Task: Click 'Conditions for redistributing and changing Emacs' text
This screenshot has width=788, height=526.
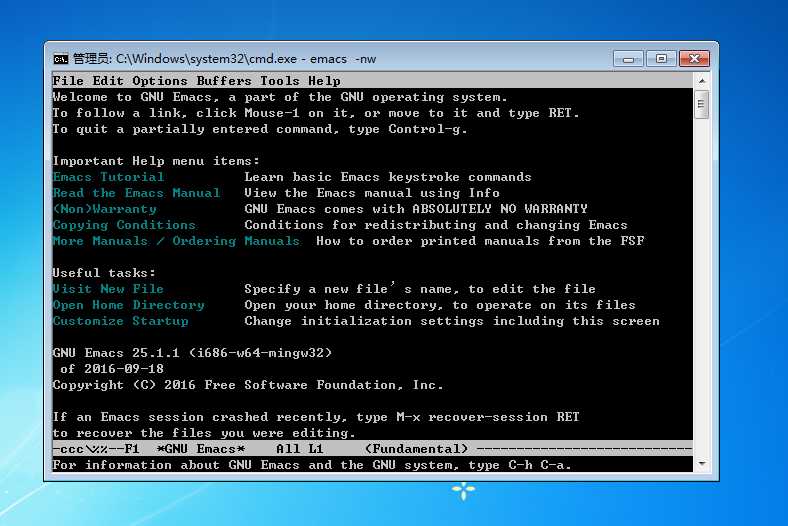Action: point(436,225)
